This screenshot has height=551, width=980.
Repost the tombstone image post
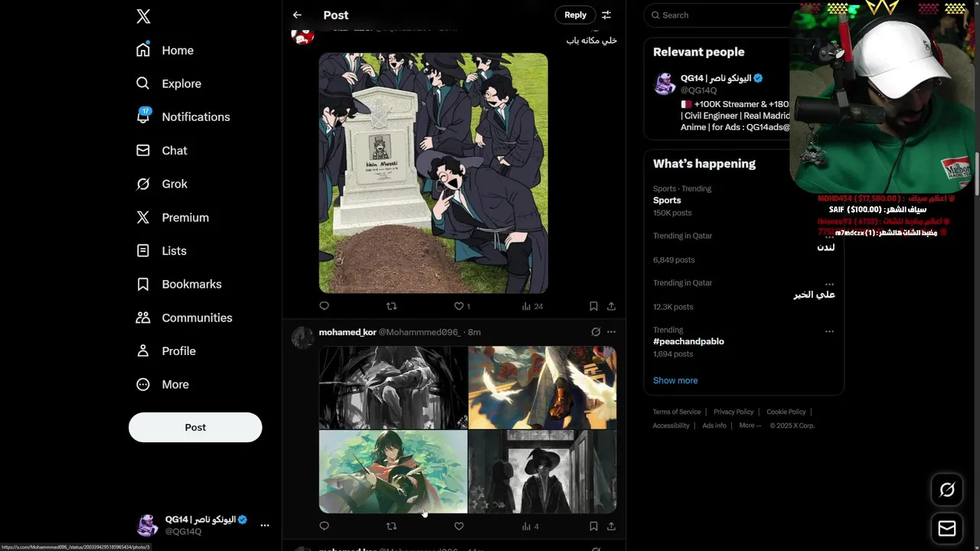point(391,306)
